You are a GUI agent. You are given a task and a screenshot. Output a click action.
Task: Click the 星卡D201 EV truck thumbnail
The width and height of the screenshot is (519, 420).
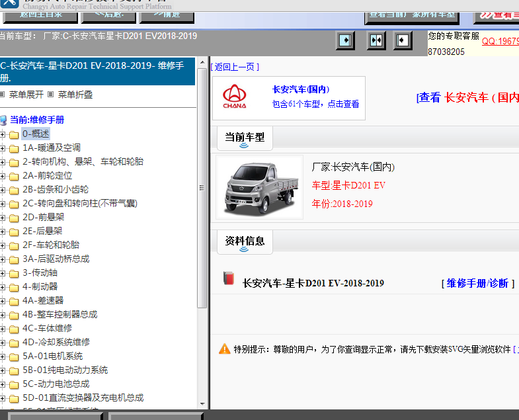[x=260, y=187]
